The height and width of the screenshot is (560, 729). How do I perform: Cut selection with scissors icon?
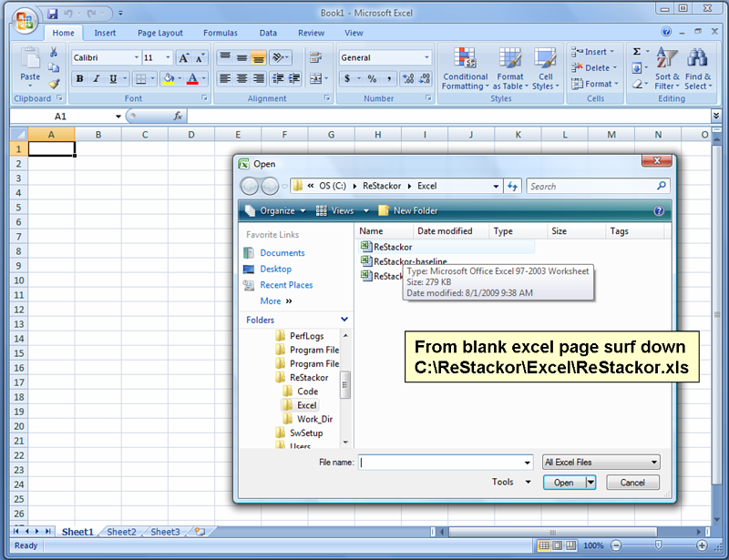54,52
